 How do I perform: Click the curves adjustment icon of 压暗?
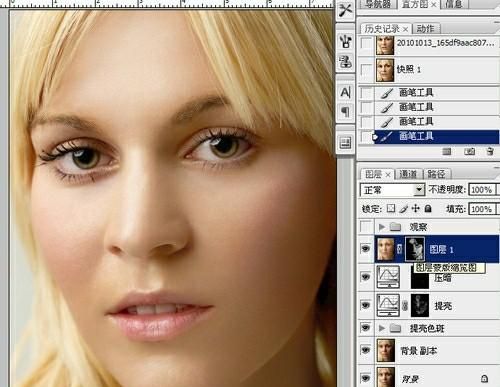(388, 277)
